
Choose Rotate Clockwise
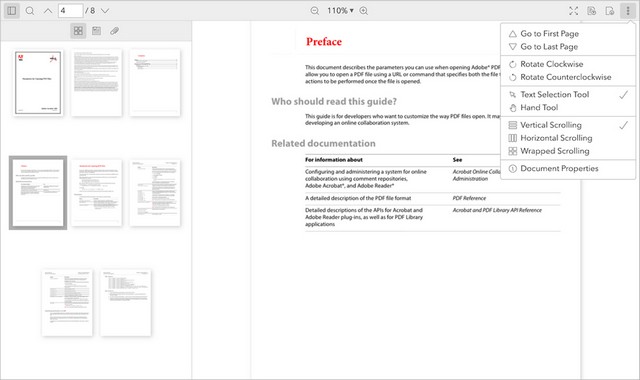pos(568,64)
